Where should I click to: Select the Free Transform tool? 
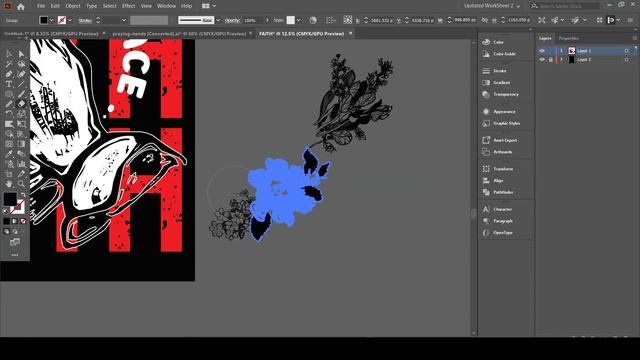click(x=21, y=124)
